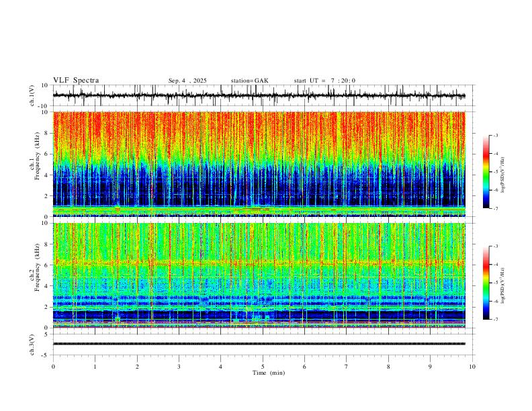Click the "ch.1(V)" waveform axis label
Screen dimensions: 532x411
pyautogui.click(x=32, y=95)
